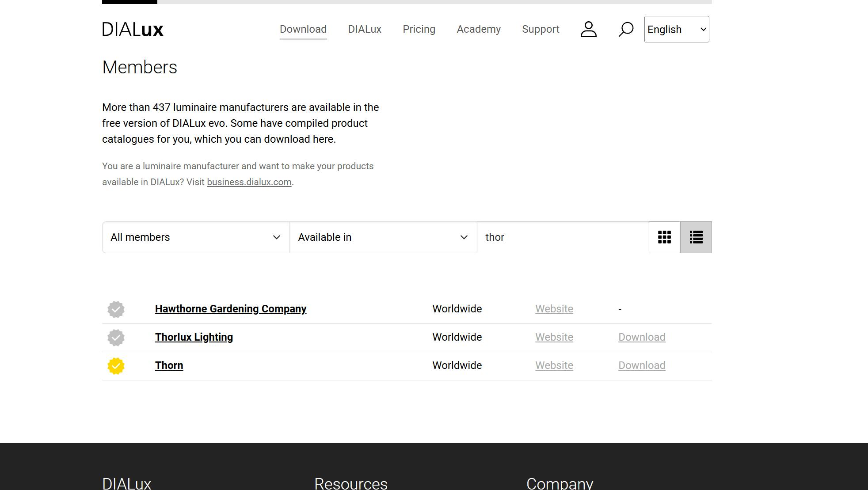Open the Support menu item
Image resolution: width=868 pixels, height=490 pixels.
coord(540,29)
